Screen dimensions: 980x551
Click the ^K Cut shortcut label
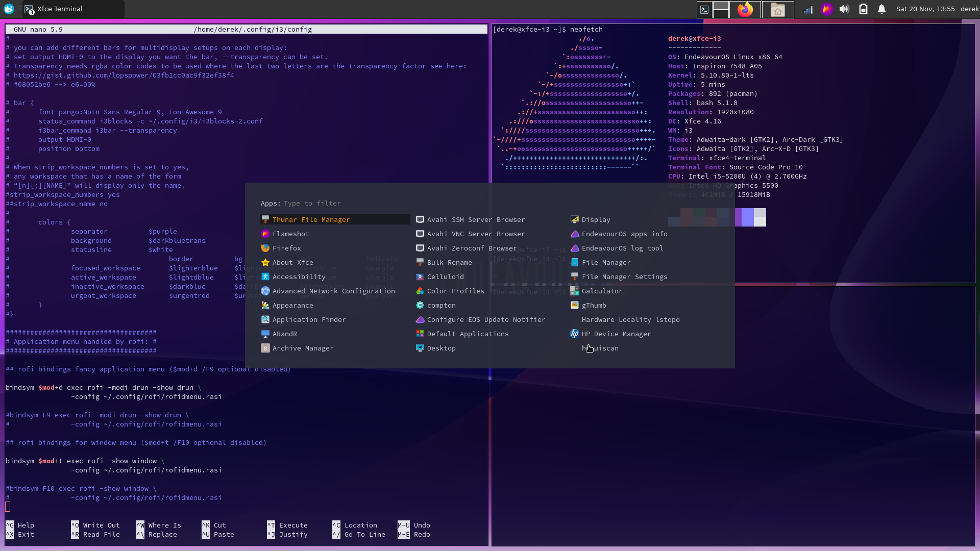pos(214,525)
